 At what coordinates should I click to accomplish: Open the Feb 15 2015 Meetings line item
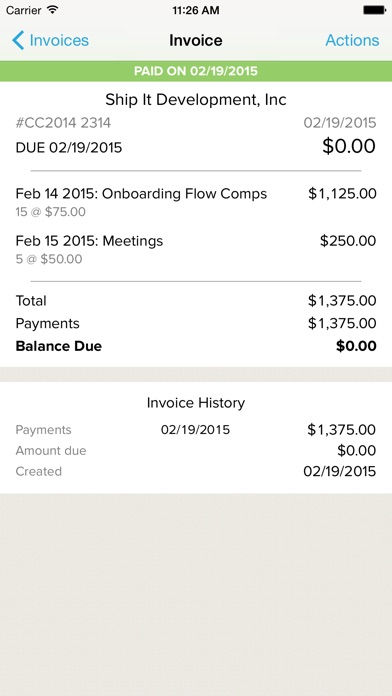tap(196, 249)
